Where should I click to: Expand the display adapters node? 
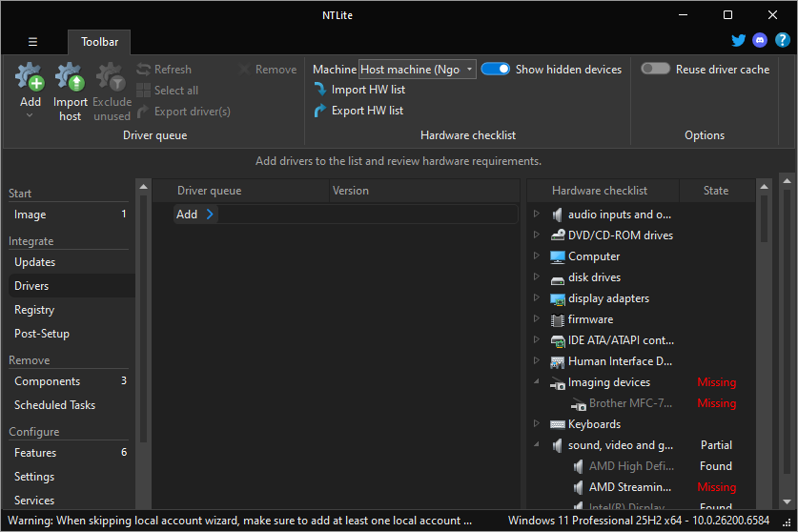pos(537,298)
